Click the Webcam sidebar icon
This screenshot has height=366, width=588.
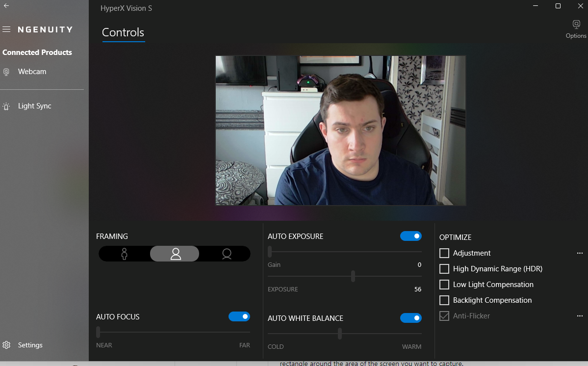(6, 72)
